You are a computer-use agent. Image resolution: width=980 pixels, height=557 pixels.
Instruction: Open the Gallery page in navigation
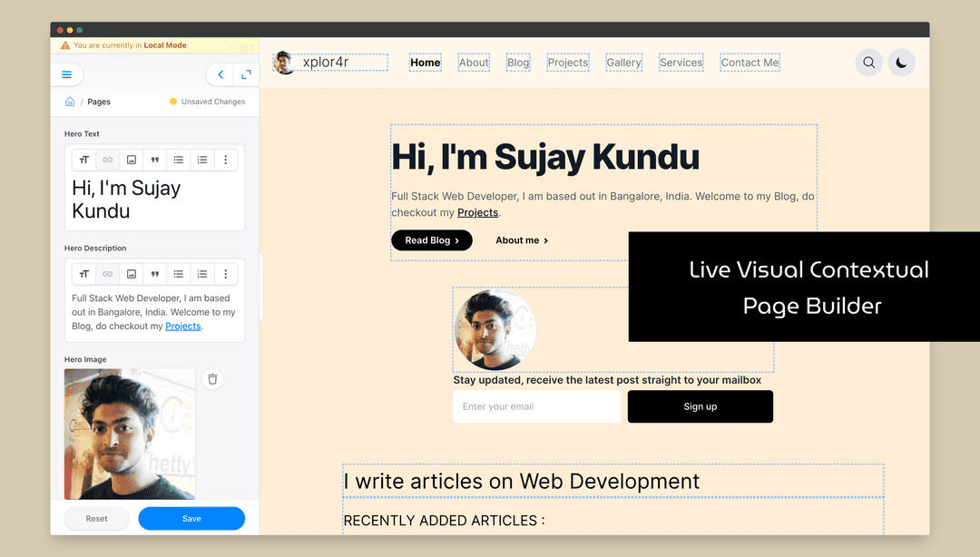(x=623, y=63)
